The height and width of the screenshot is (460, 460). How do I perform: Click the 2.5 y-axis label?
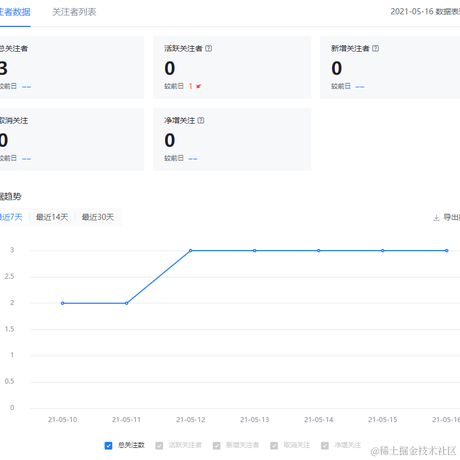point(9,277)
